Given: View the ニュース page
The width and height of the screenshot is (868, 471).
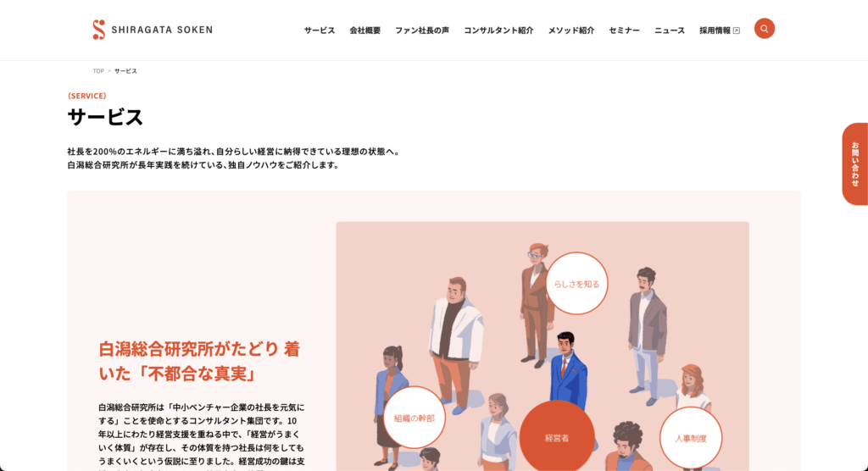Looking at the screenshot, I should point(670,30).
